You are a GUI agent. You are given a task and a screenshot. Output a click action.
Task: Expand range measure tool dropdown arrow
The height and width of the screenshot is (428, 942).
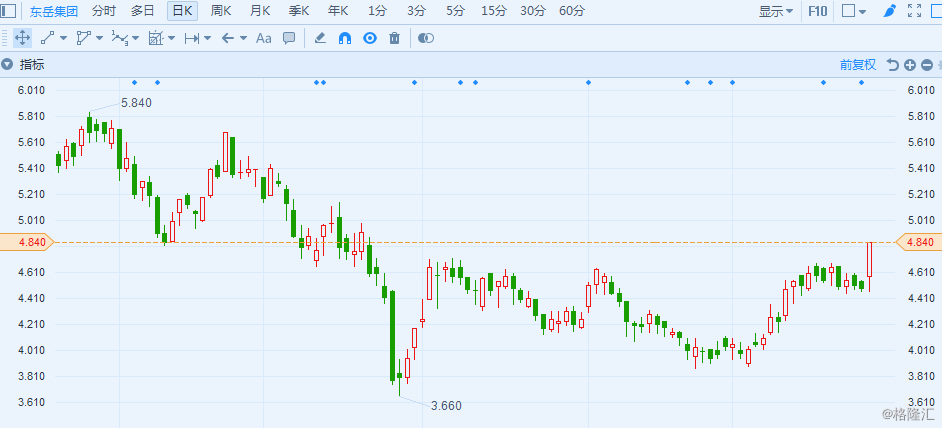pos(207,38)
